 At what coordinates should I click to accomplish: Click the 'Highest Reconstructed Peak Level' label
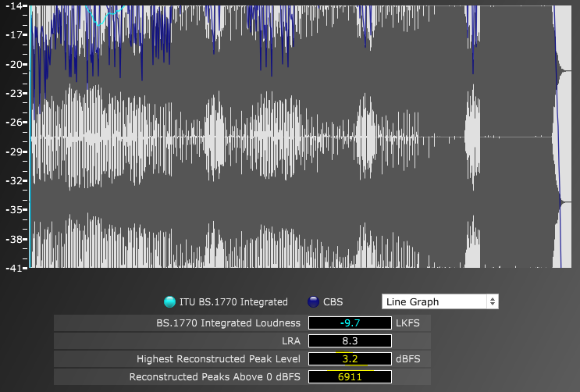(x=219, y=358)
